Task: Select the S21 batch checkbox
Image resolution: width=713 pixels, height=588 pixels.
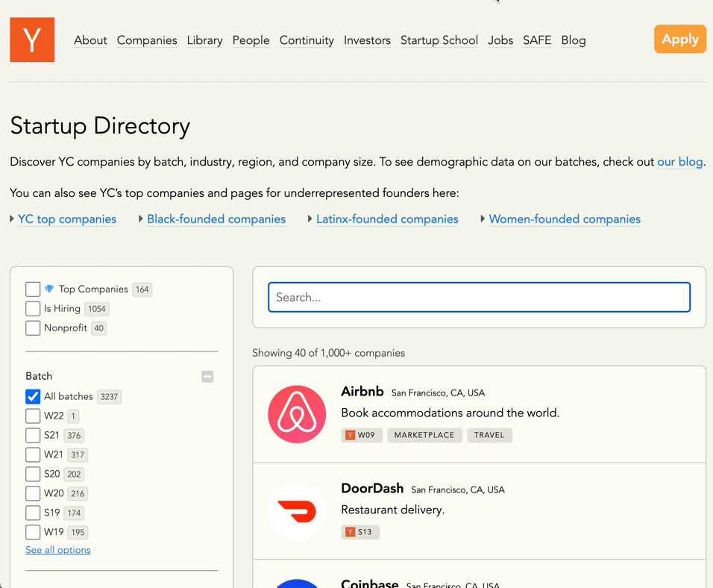Action: point(33,435)
